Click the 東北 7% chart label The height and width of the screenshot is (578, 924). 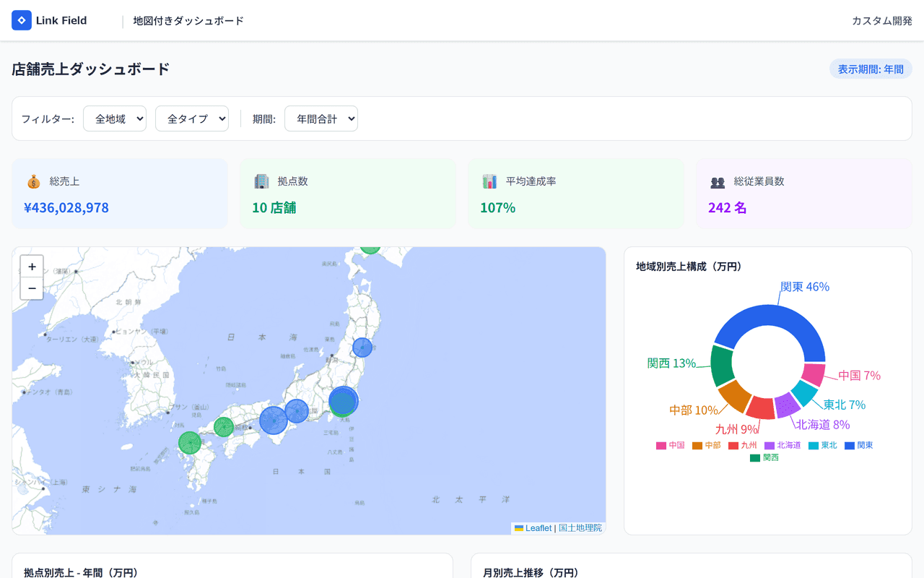pyautogui.click(x=845, y=405)
